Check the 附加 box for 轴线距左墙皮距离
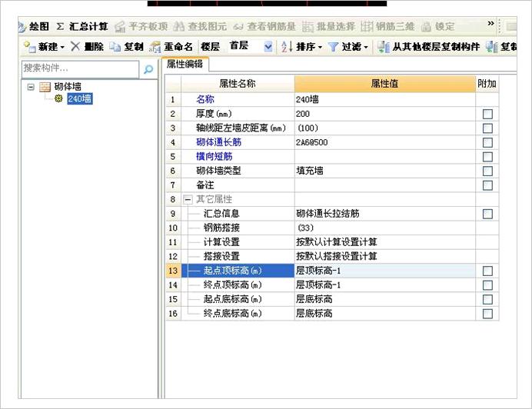Viewport: 532px width, 409px height. click(487, 128)
